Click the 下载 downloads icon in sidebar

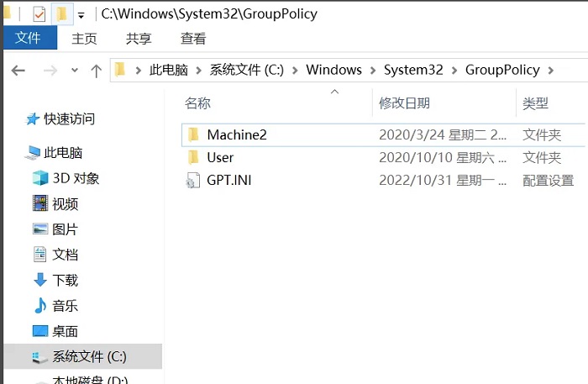pyautogui.click(x=39, y=280)
